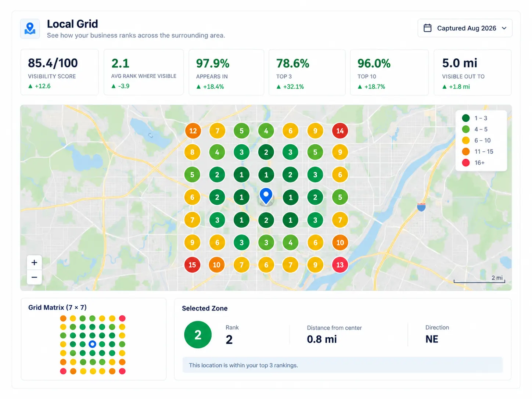This screenshot has height=399, width=532.
Task: Click the +1.8 mi change indicator
Action: (x=456, y=87)
